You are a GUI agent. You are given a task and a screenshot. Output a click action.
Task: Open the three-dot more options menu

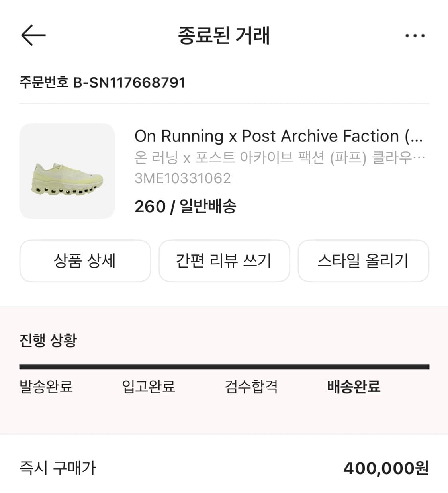415,36
